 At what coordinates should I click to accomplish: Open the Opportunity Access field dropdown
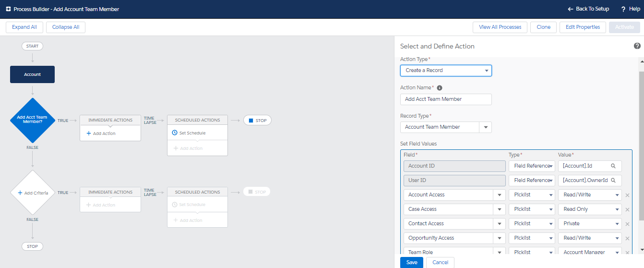tap(499, 238)
